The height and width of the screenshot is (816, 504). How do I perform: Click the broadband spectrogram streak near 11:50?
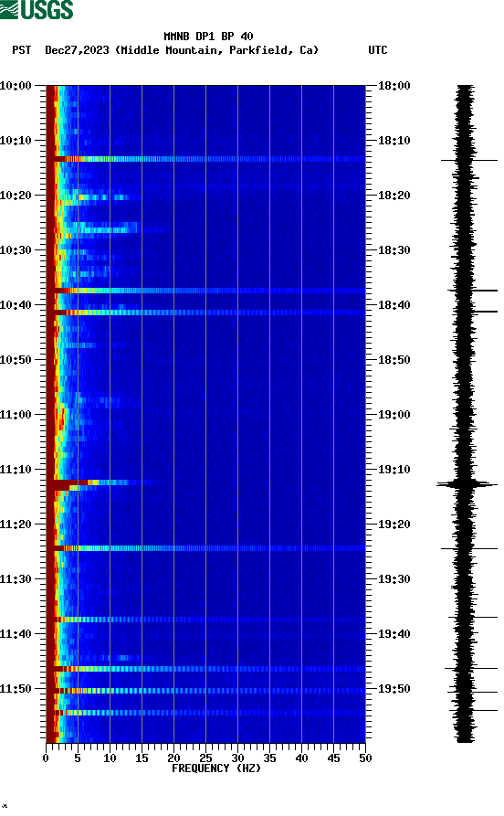pyautogui.click(x=205, y=691)
